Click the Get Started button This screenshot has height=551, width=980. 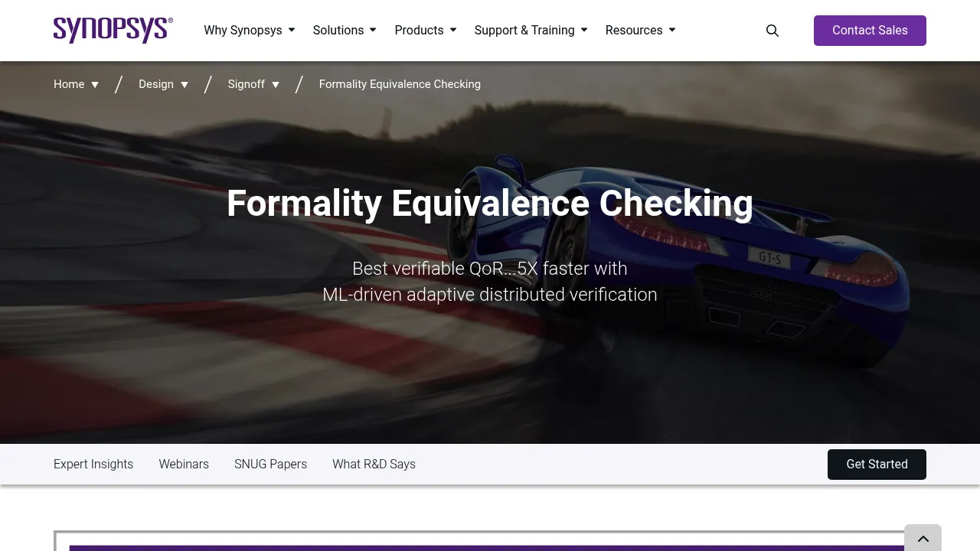coord(877,465)
